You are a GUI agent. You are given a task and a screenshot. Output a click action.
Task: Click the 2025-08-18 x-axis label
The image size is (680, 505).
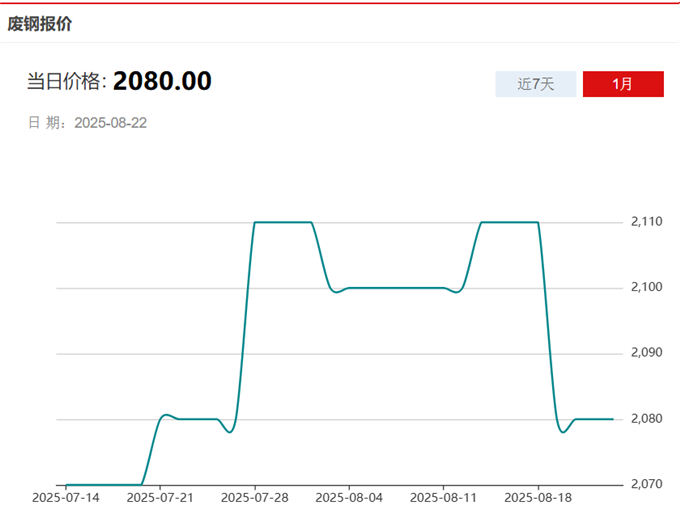pos(537,496)
